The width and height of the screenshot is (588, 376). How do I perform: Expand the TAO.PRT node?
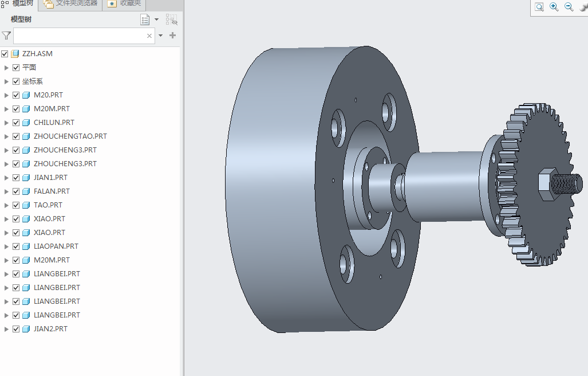pos(6,205)
